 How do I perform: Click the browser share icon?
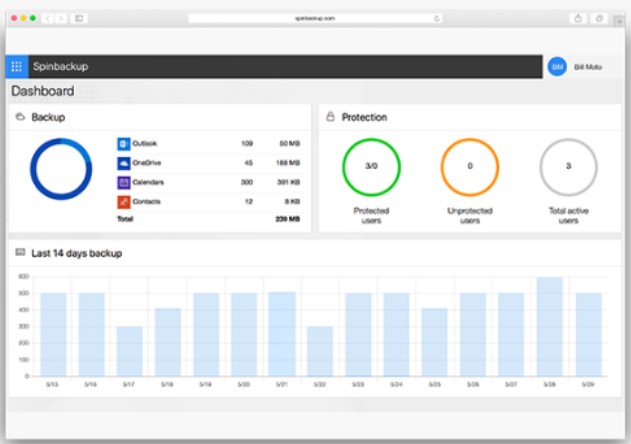coord(578,18)
